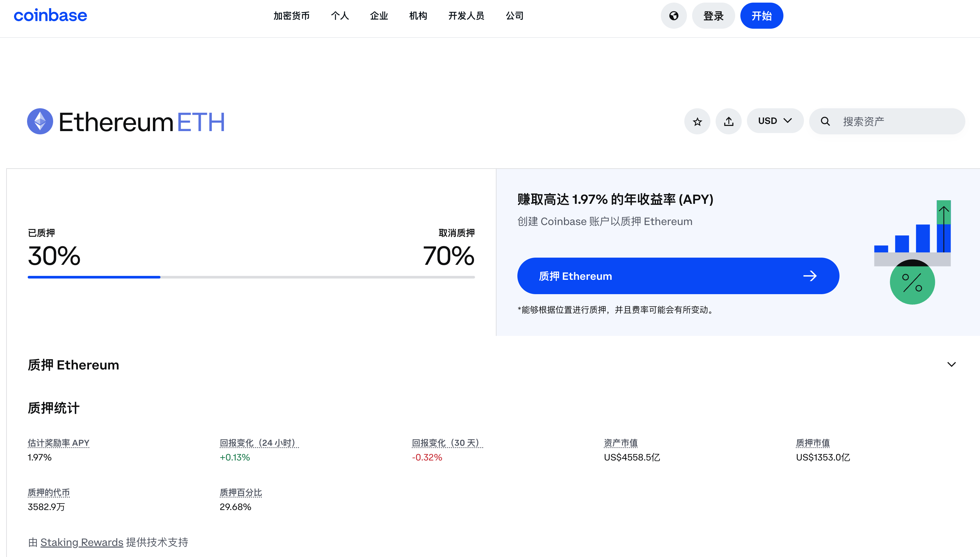Click the share icon next to the star
Viewport: 980px width, 557px height.
[728, 121]
